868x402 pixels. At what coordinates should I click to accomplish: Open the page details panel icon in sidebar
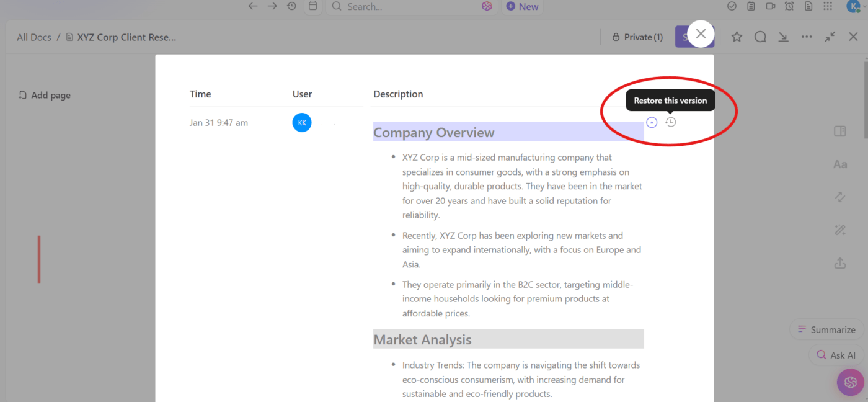(x=839, y=131)
